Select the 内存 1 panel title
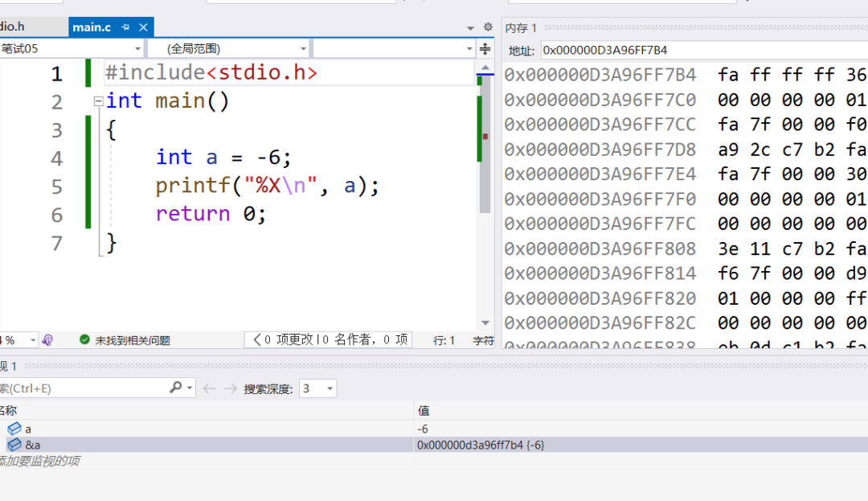The height and width of the screenshot is (501, 868). [520, 27]
